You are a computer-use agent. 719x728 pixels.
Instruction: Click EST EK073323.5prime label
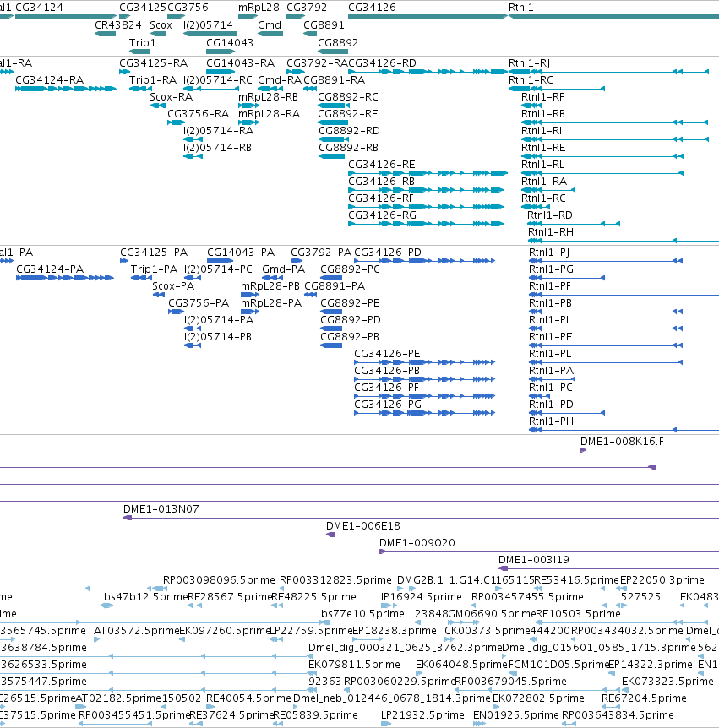coord(667,681)
